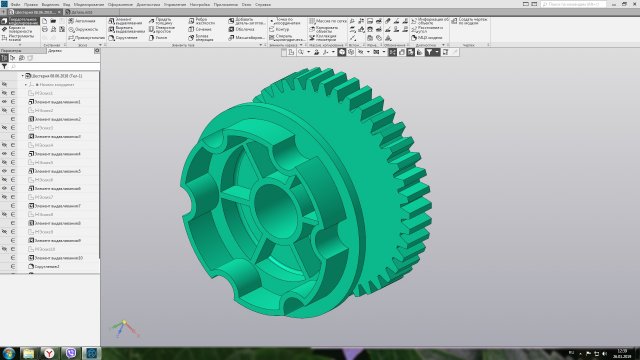The height and width of the screenshot is (360, 640).
Task: Open the Моделирование menu
Action: click(88, 4)
